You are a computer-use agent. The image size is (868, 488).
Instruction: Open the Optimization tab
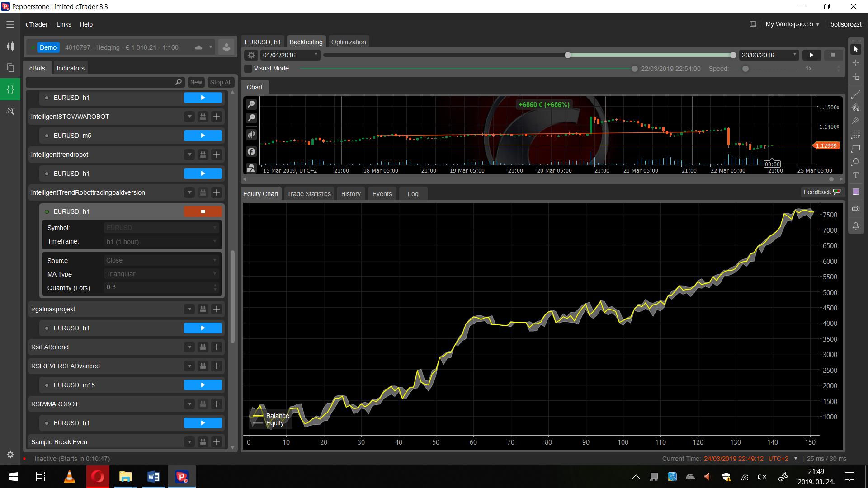click(x=348, y=42)
